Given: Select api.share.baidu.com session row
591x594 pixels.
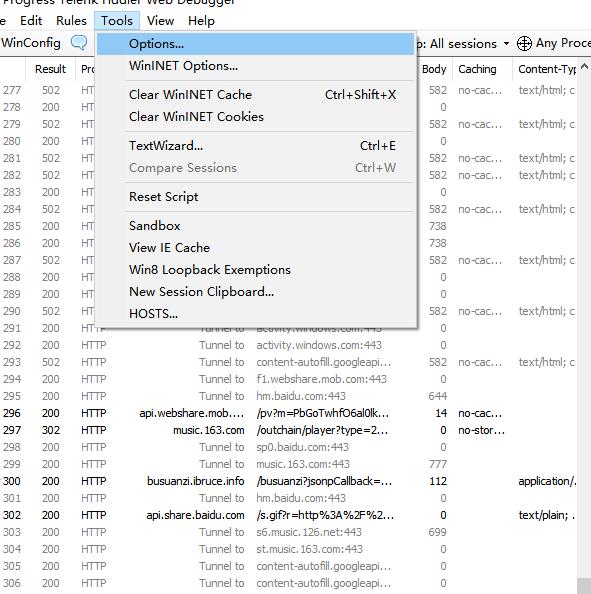Looking at the screenshot, I should [x=288, y=515].
